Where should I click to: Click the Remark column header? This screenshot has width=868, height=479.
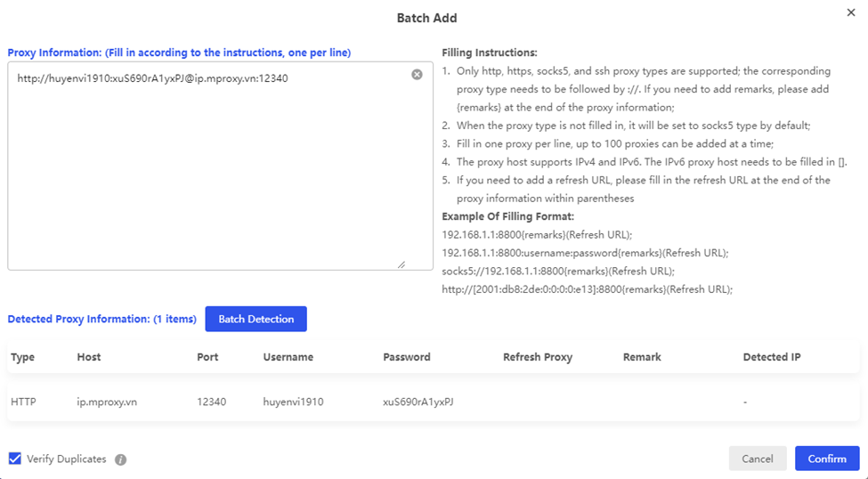pyautogui.click(x=642, y=357)
